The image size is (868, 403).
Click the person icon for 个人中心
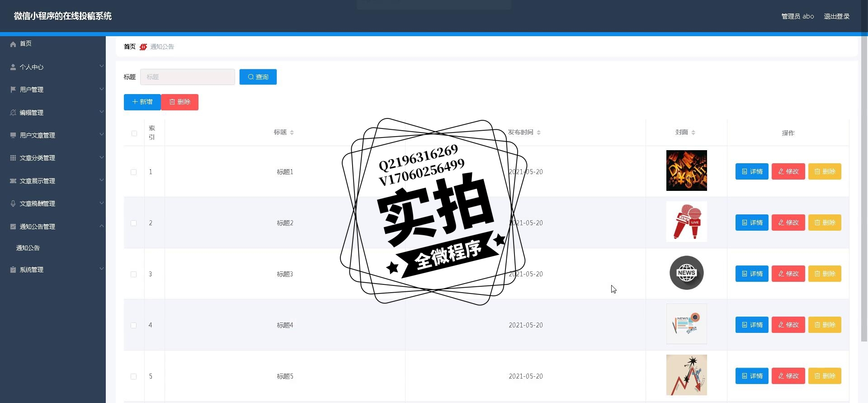coord(13,67)
